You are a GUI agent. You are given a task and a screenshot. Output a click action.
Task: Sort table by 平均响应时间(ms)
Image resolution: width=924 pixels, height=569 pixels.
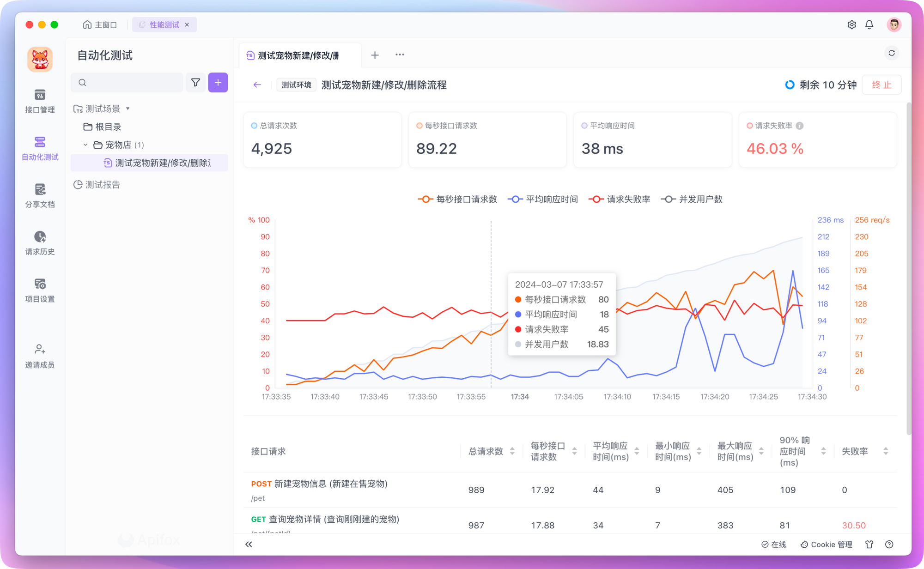[637, 451]
